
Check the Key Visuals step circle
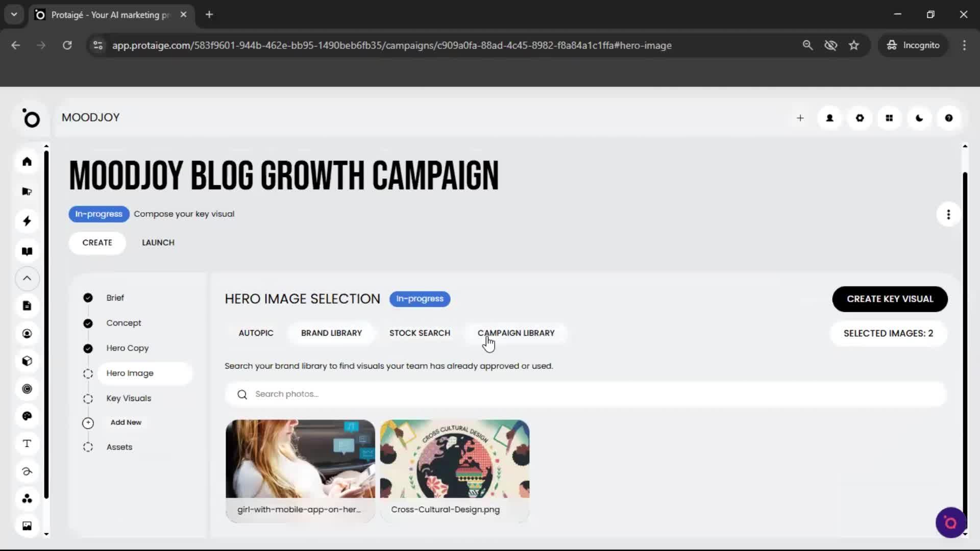pyautogui.click(x=87, y=398)
